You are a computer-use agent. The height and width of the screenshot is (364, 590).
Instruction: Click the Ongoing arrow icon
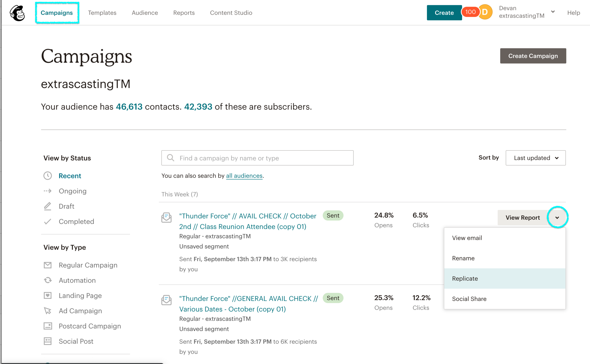48,191
